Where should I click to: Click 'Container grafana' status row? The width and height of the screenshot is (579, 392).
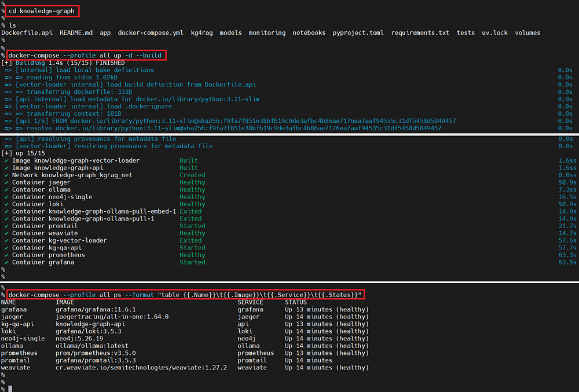(290, 262)
